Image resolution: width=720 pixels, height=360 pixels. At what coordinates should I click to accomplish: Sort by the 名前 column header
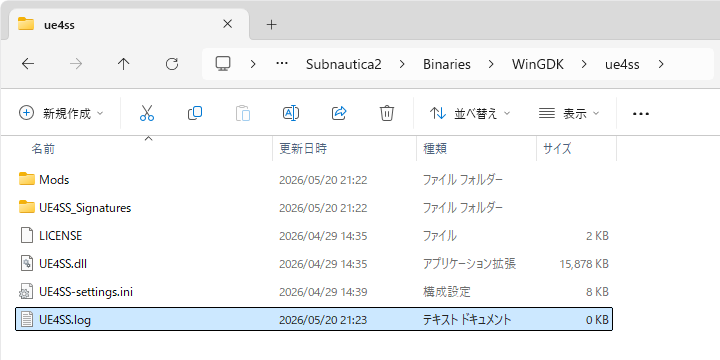click(x=43, y=149)
